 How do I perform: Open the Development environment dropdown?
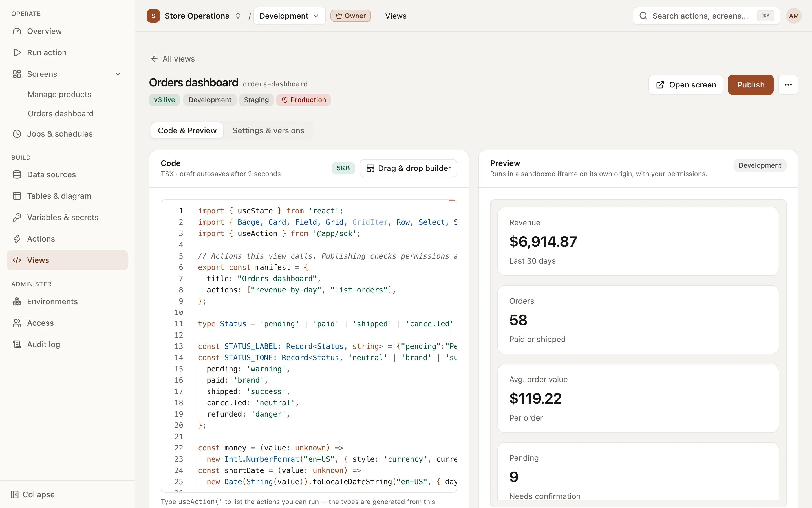tap(289, 16)
